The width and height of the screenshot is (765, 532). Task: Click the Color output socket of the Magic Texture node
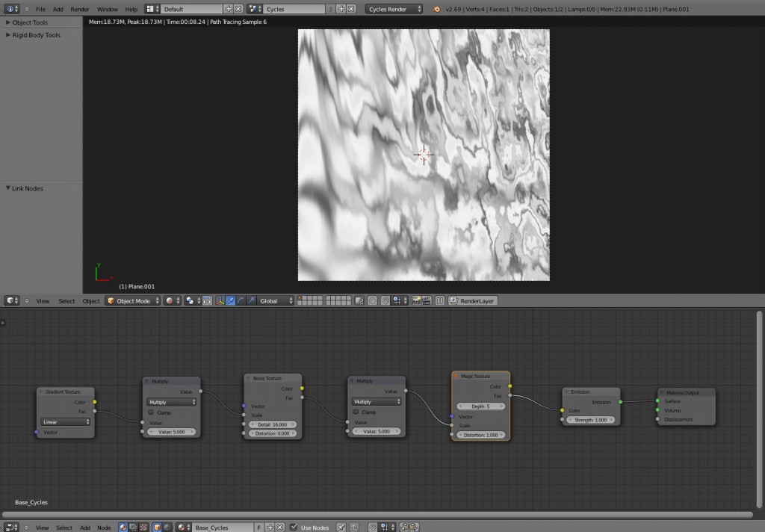click(x=511, y=387)
